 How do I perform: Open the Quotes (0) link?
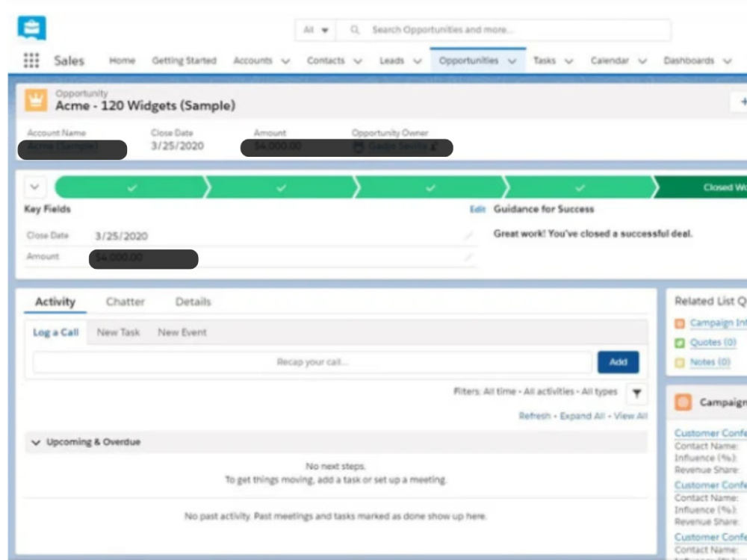click(x=713, y=343)
